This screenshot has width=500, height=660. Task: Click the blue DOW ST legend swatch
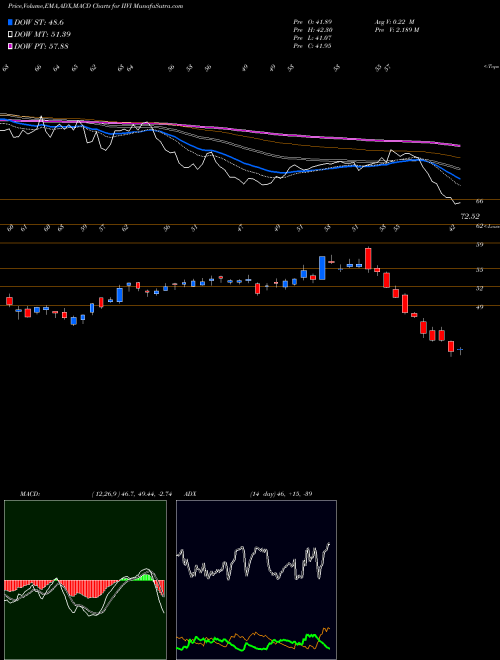[x=10, y=22]
